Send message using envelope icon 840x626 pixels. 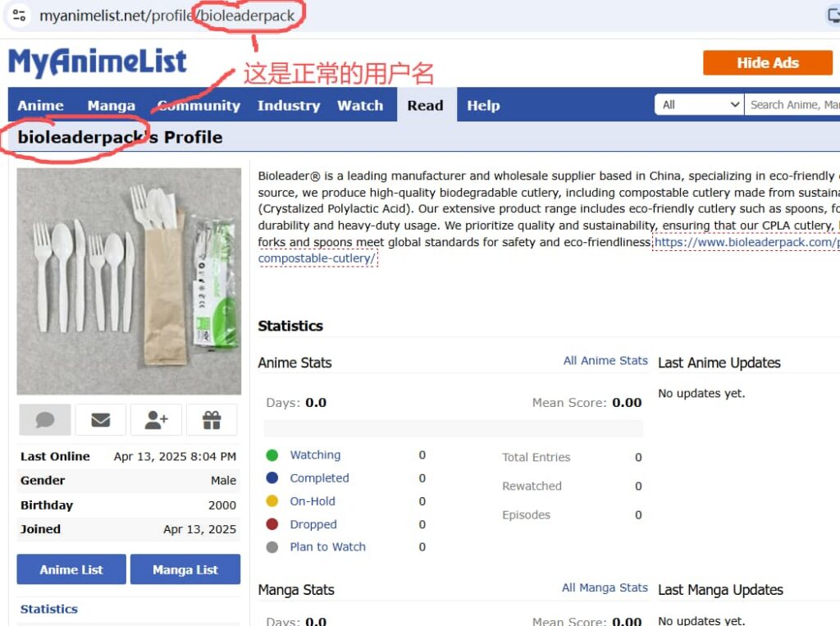[x=101, y=419]
